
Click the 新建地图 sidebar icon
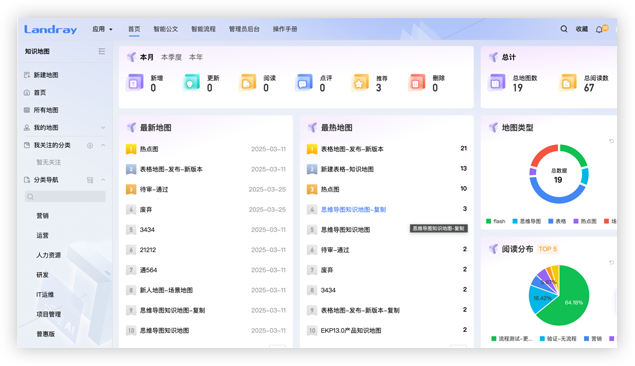point(27,75)
